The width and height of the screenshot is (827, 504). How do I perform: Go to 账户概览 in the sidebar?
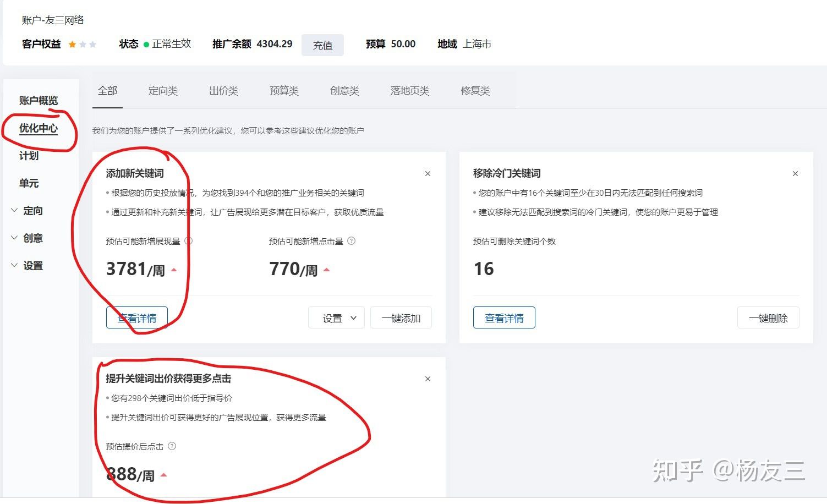(39, 101)
